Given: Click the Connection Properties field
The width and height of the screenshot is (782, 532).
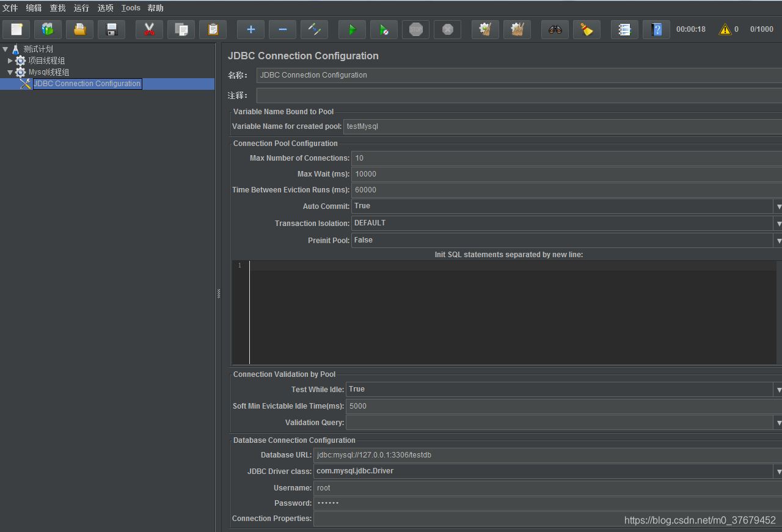Looking at the screenshot, I should (x=548, y=519).
